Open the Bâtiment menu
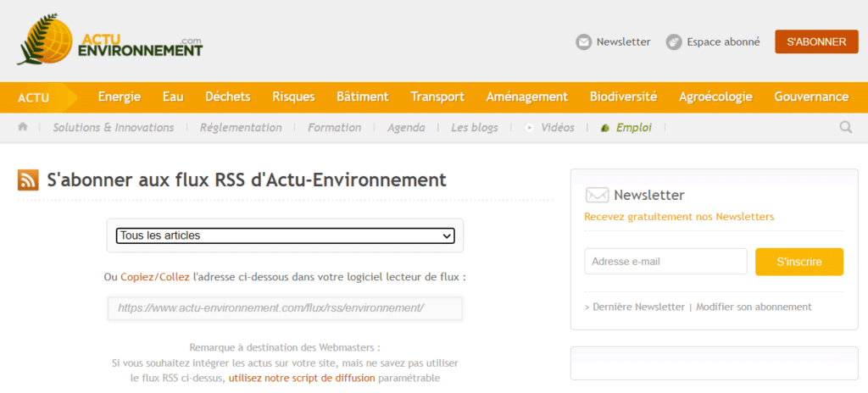This screenshot has width=868, height=393. pos(363,97)
